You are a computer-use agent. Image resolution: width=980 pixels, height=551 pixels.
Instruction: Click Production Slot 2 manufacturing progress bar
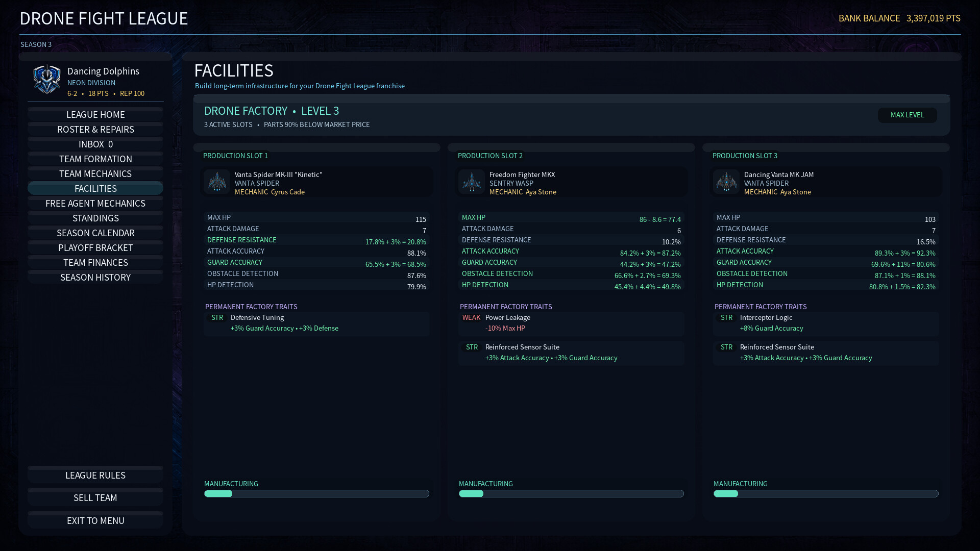[571, 493]
